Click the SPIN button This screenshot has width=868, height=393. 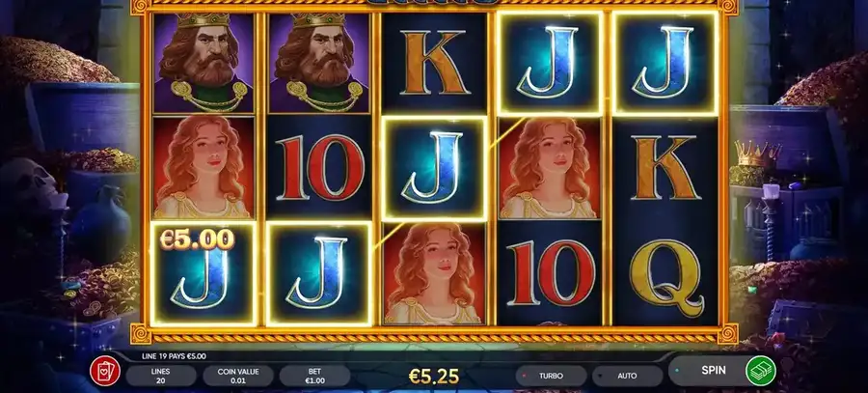(x=713, y=370)
